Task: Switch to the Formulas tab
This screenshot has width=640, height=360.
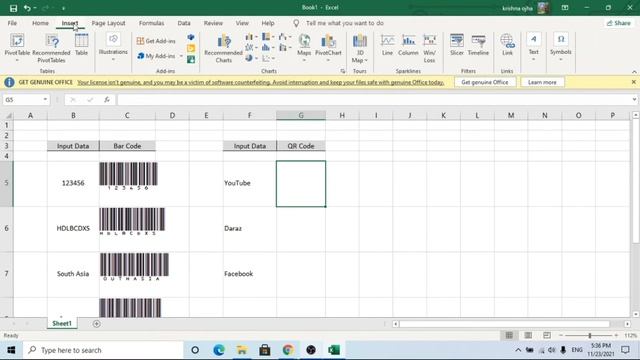Action: [x=151, y=23]
